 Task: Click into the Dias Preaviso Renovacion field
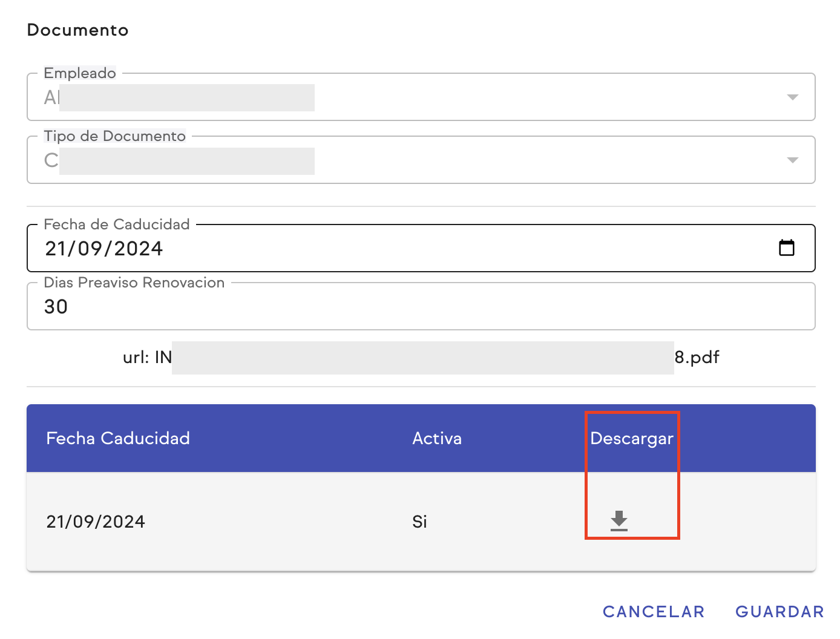click(x=363, y=307)
